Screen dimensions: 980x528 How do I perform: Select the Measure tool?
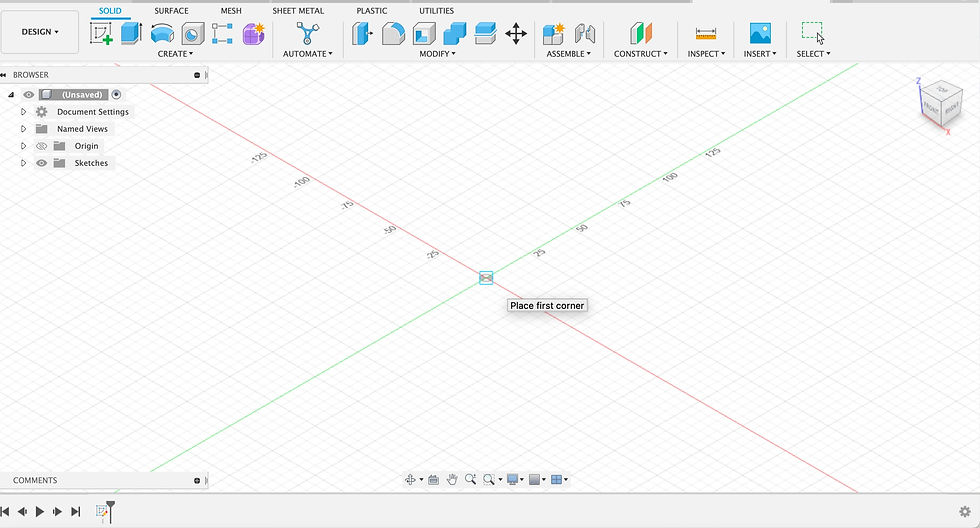(706, 33)
